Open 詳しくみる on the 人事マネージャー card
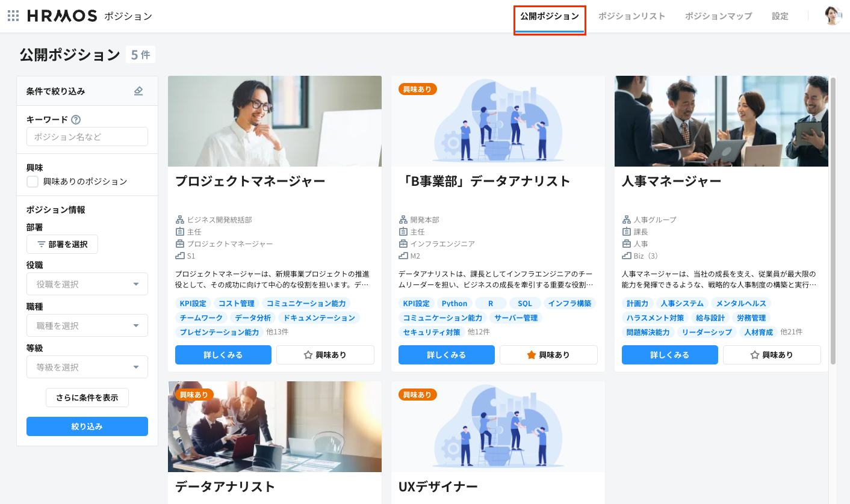This screenshot has width=850, height=504. (669, 355)
